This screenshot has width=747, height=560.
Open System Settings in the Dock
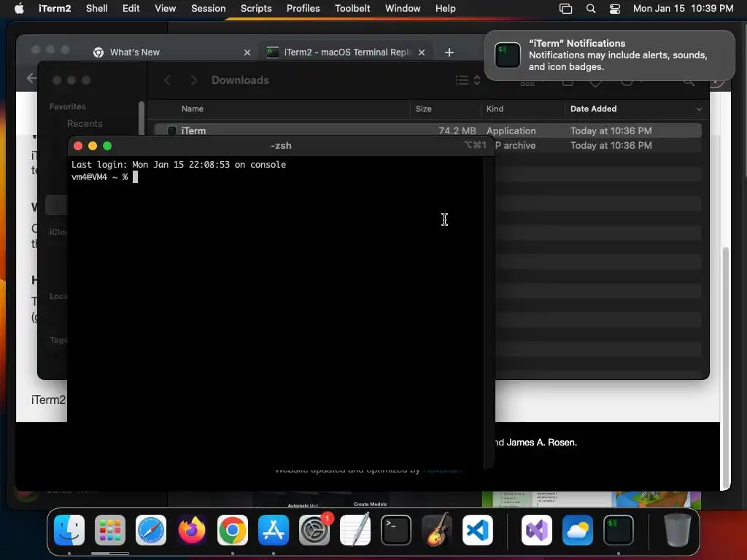(314, 530)
